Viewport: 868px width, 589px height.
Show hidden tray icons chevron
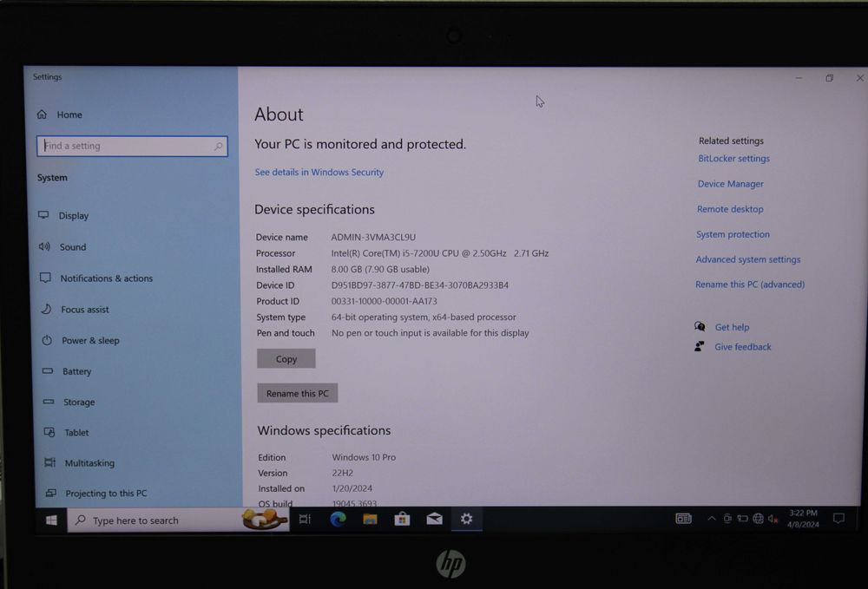(x=712, y=518)
